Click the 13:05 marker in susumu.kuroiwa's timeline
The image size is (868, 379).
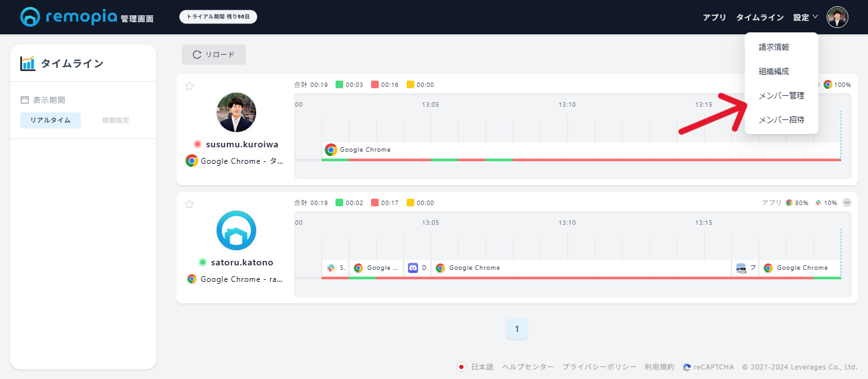click(x=431, y=104)
